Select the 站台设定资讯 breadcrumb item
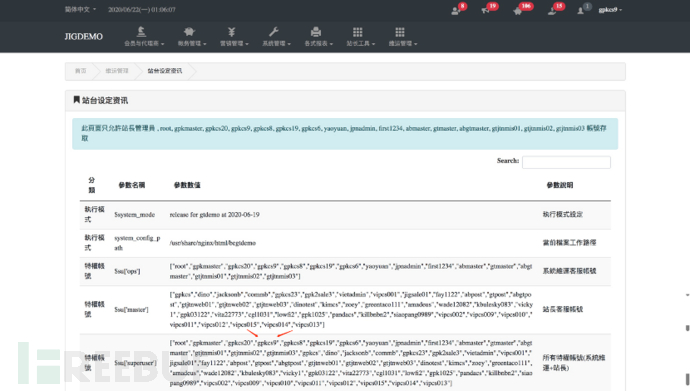 click(165, 71)
